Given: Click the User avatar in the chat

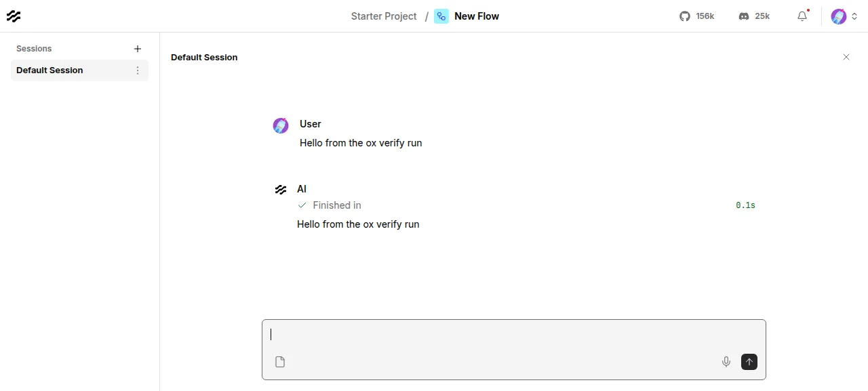Looking at the screenshot, I should (281, 125).
